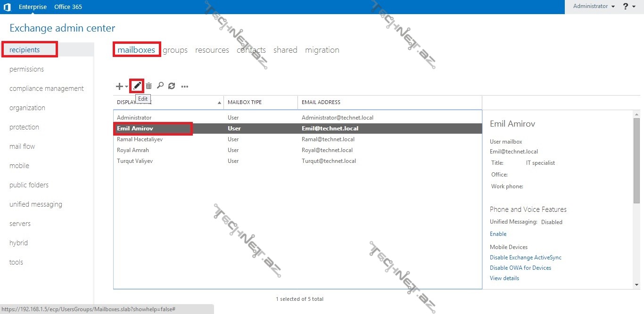Click the Office logo icon

pos(7,7)
